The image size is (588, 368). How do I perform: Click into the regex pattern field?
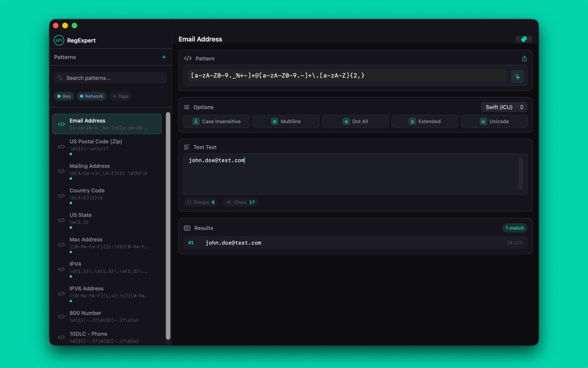click(x=347, y=76)
